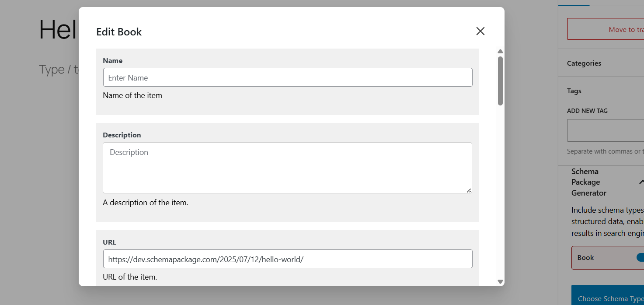Screen dimensions: 644x305
Task: Click the dialog's vertical scrollbar thumb
Action: (x=500, y=81)
